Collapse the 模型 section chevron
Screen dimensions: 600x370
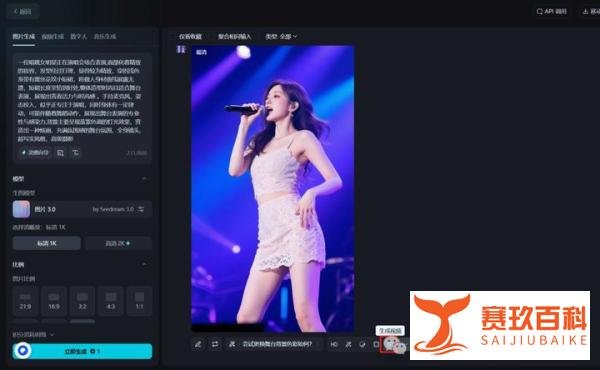coord(144,179)
